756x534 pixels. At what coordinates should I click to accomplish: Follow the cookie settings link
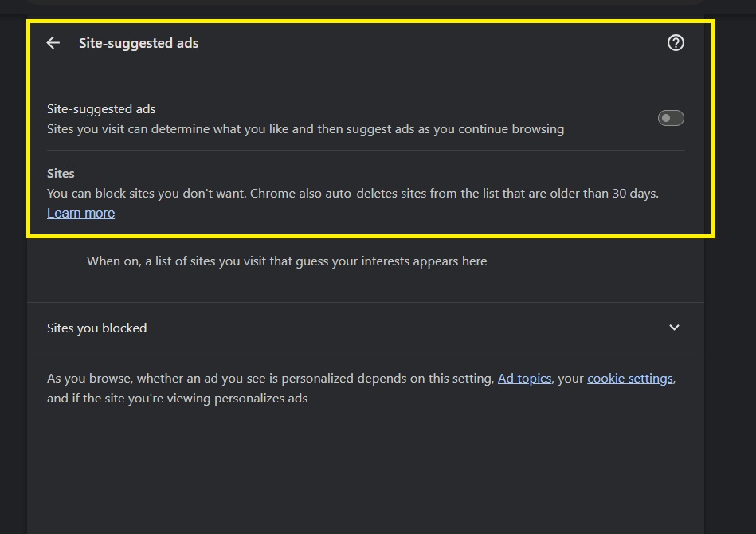pyautogui.click(x=630, y=379)
